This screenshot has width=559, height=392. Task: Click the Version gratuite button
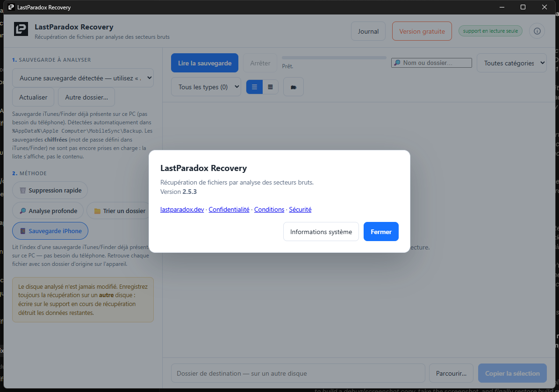click(x=422, y=31)
